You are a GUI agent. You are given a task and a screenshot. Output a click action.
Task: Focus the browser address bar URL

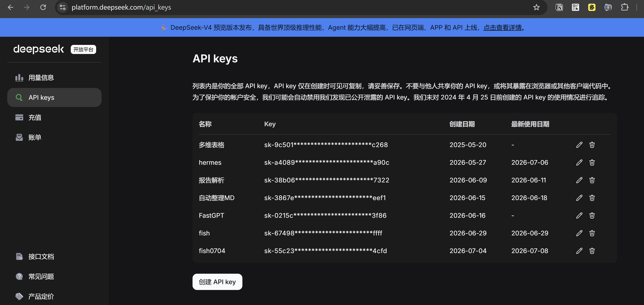[x=121, y=7]
